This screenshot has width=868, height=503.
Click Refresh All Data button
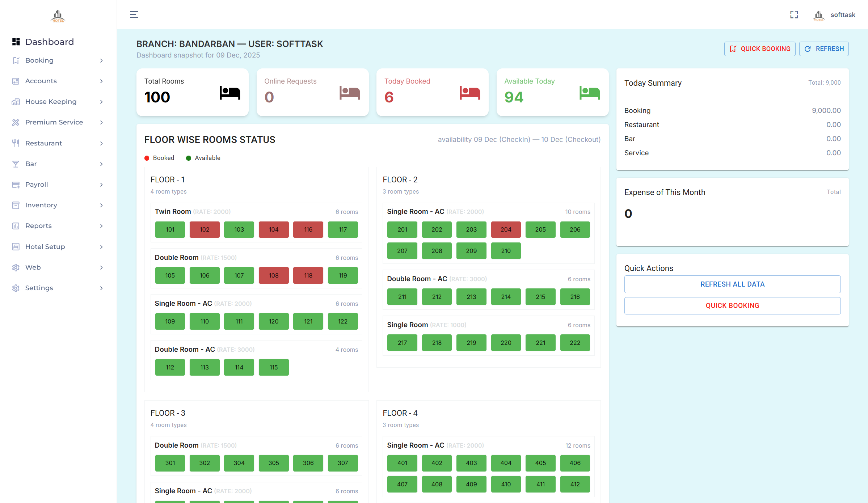[x=732, y=284]
